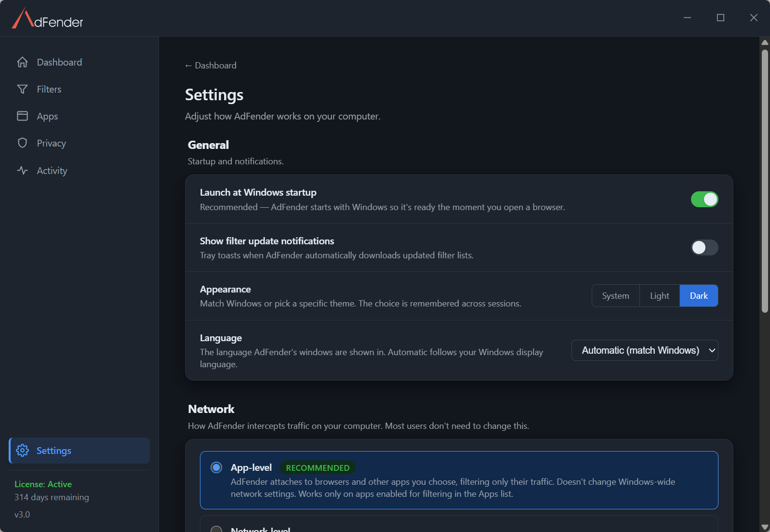Click the scrollbar down arrow
770x532 pixels.
tap(765, 527)
